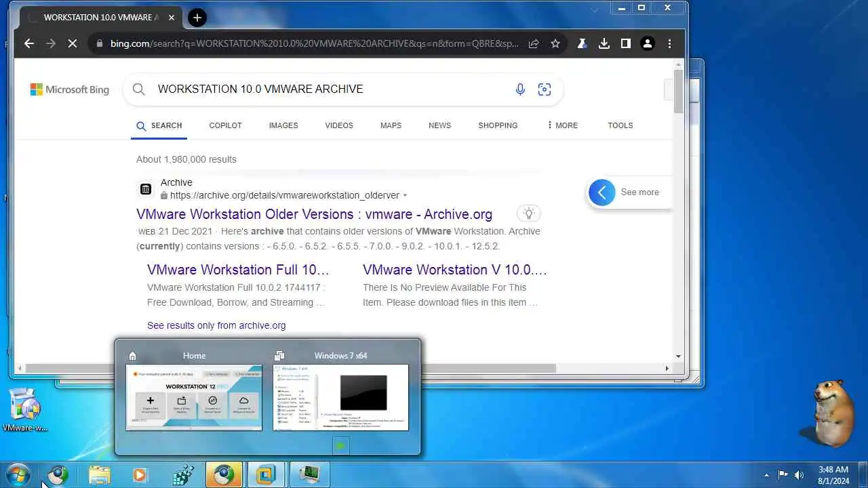Click the horizontal page scrollbar
Screen dimensions: 868x488
tap(290, 368)
